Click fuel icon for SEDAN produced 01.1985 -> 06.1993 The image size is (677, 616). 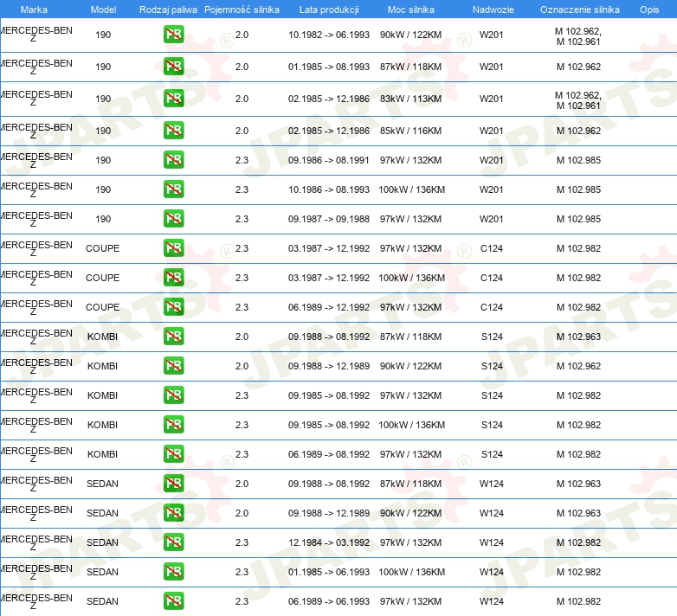click(x=173, y=572)
